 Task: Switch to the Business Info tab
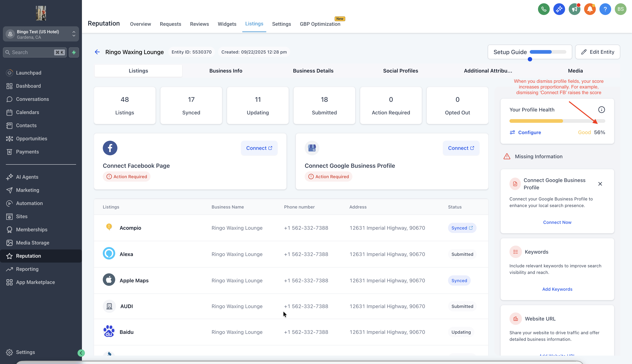click(x=226, y=71)
